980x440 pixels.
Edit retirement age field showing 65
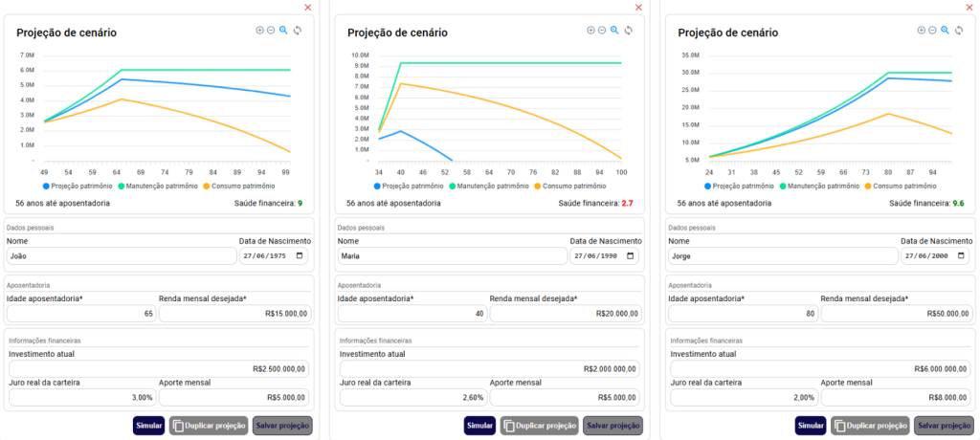(82, 314)
